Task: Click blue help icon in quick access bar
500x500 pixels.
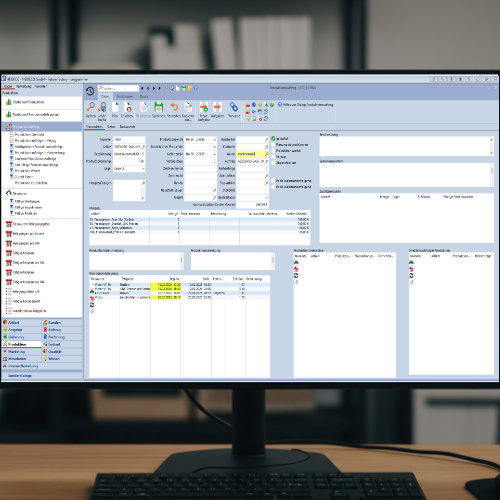Action: click(x=196, y=88)
